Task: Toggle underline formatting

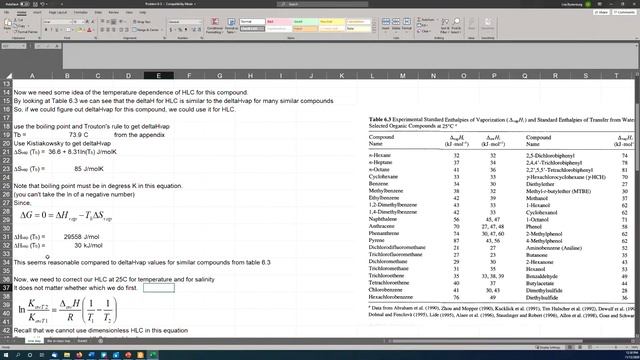Action: point(57,30)
